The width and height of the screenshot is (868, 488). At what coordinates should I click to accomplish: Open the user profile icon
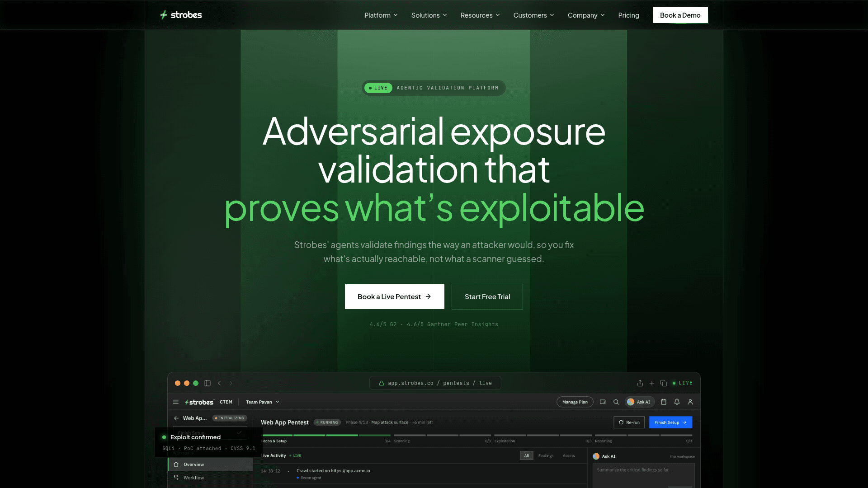click(690, 402)
